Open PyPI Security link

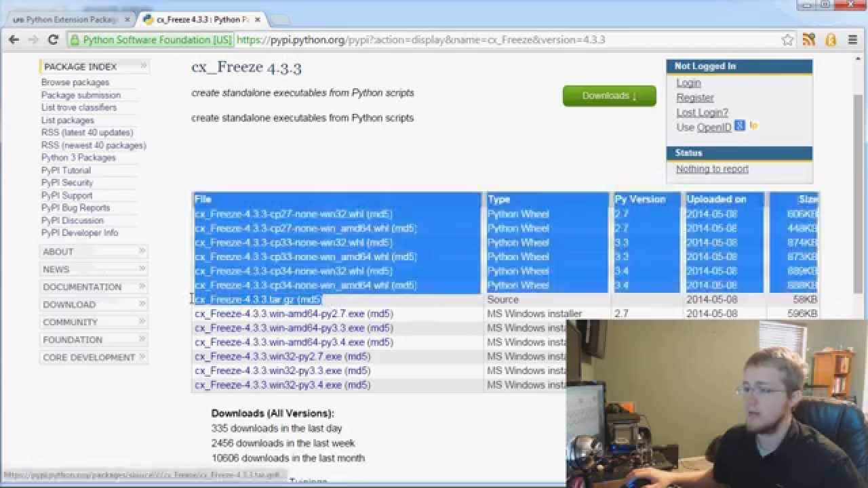(67, 182)
